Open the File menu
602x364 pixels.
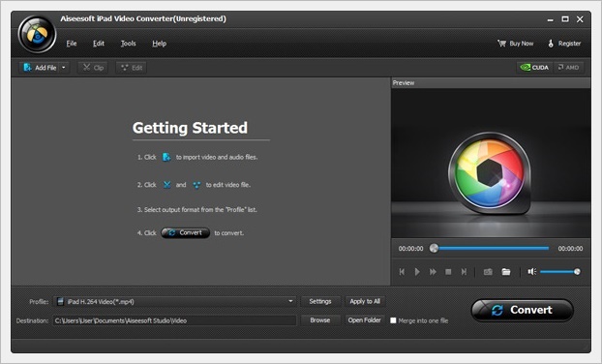(72, 44)
